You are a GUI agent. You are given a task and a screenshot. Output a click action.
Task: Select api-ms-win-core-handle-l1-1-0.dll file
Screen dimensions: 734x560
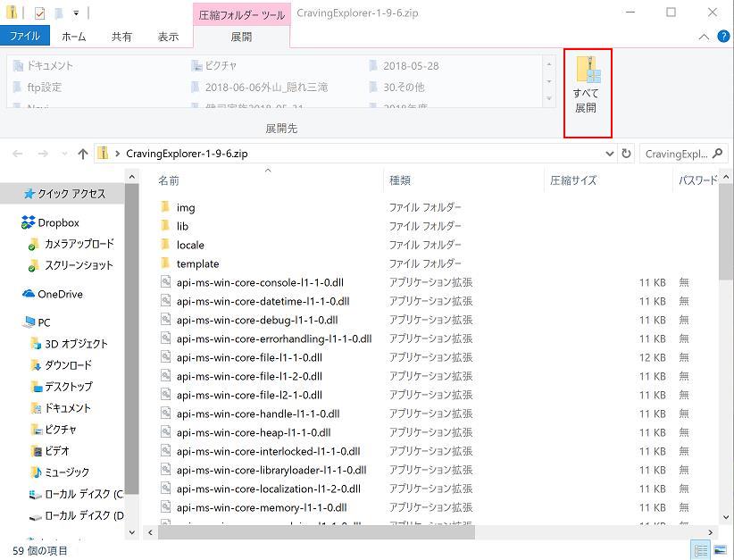258,414
